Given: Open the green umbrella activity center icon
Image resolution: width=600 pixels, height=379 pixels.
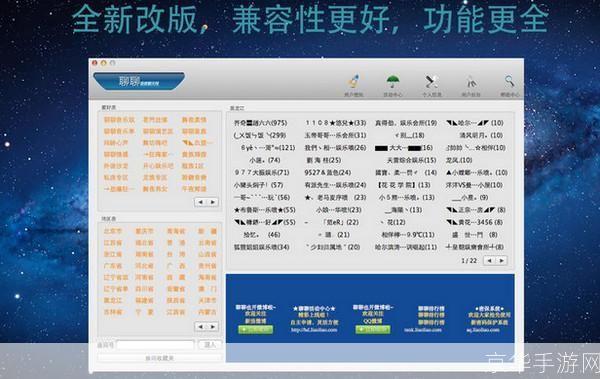Looking at the screenshot, I should click(393, 82).
